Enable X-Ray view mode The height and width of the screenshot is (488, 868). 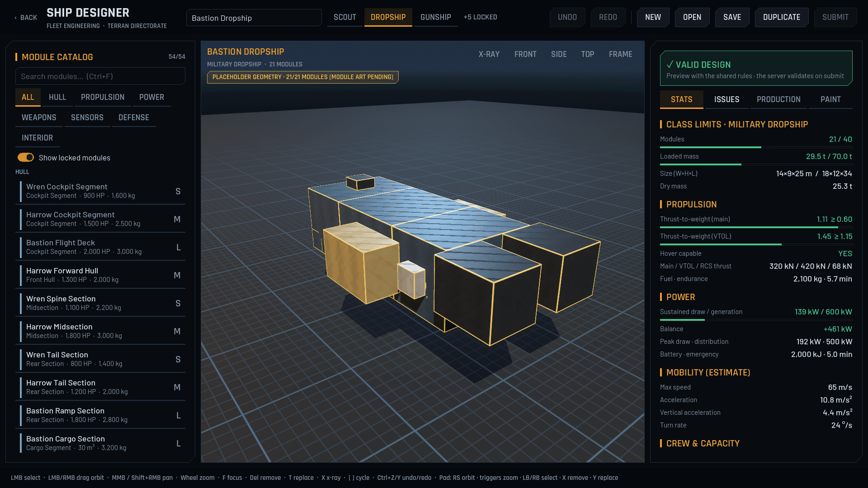[489, 54]
